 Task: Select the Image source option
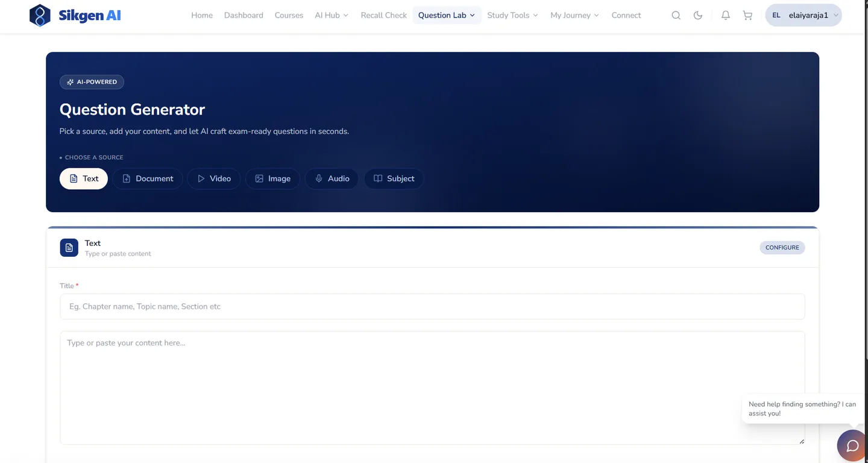(272, 178)
